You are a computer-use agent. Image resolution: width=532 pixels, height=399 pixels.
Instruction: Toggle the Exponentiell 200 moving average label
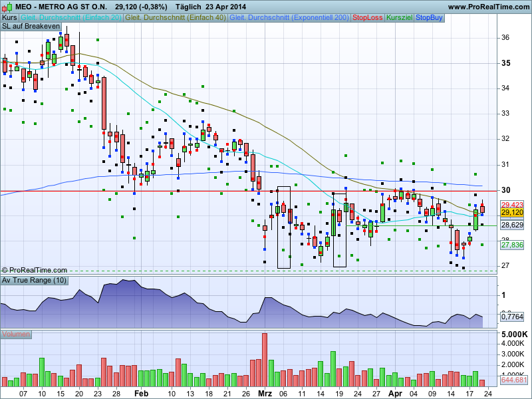point(289,17)
